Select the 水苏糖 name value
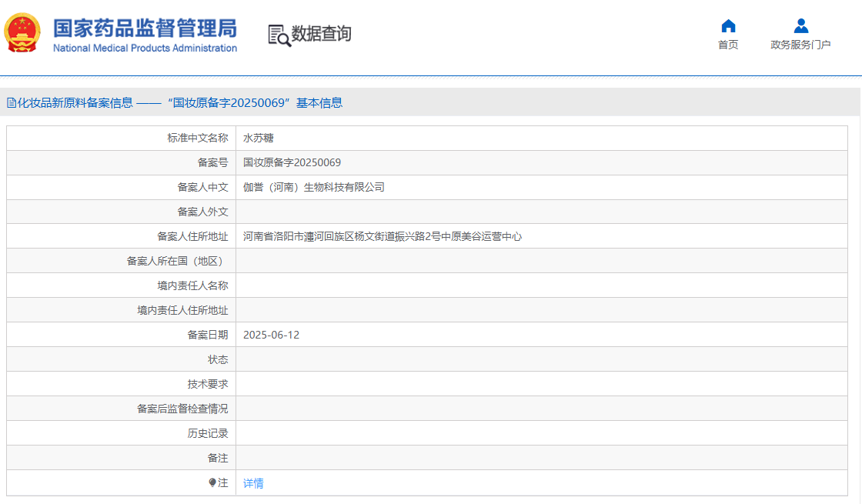This screenshot has height=504, width=862. tap(258, 139)
